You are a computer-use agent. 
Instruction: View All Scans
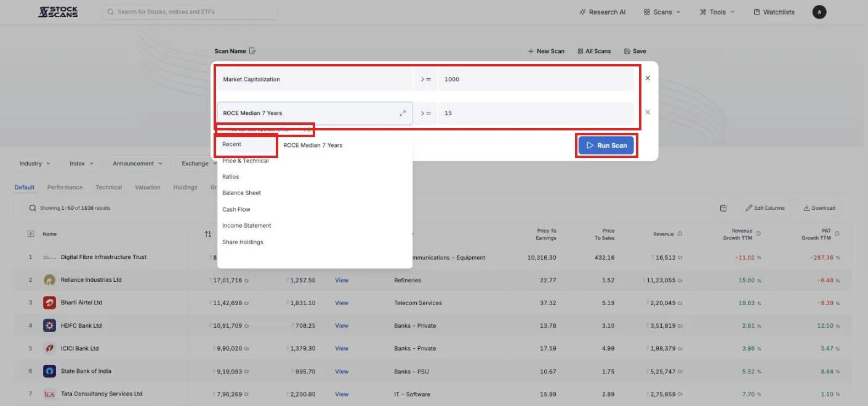(x=594, y=51)
